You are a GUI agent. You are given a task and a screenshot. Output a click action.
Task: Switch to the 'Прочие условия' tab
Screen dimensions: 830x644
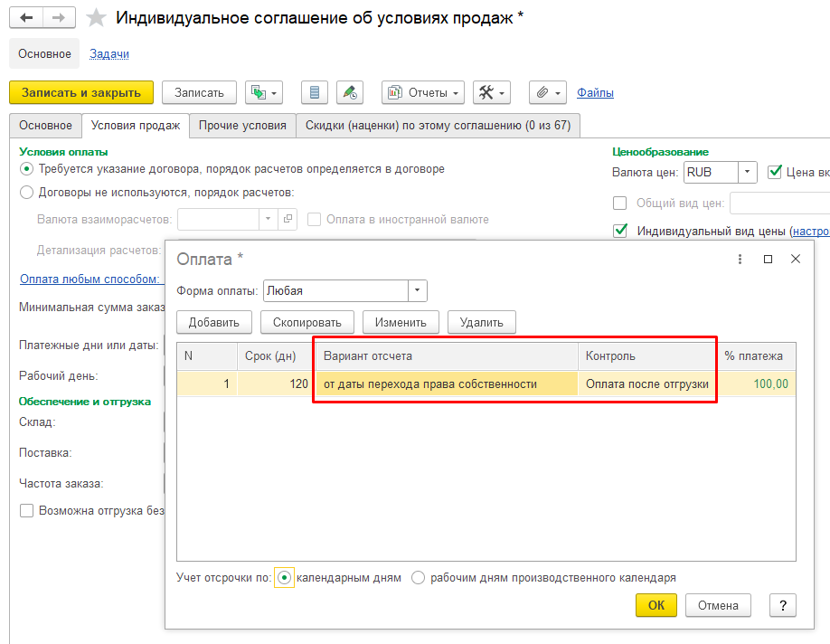tap(242, 126)
